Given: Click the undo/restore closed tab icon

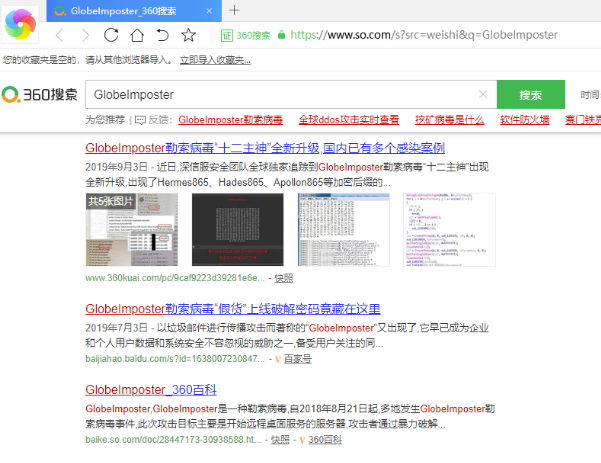Looking at the screenshot, I should 163,35.
